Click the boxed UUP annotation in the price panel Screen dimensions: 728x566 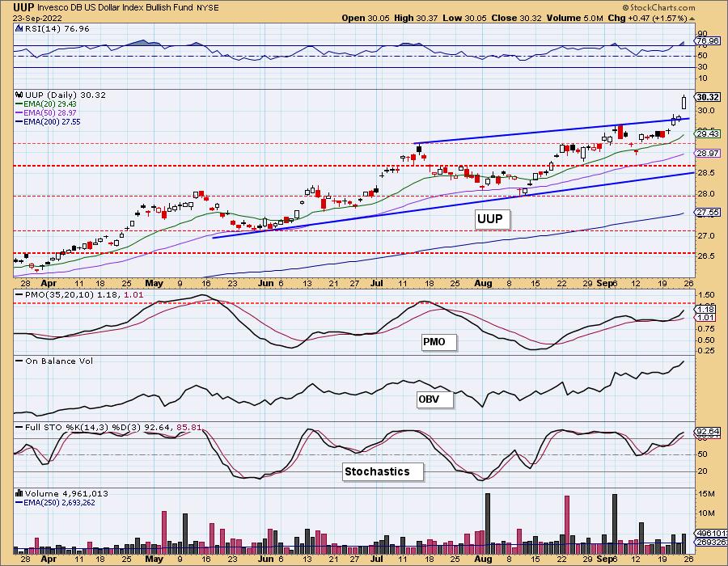tap(492, 218)
